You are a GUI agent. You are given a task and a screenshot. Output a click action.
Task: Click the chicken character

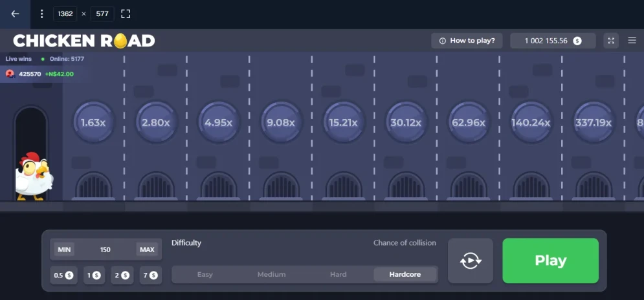[34, 176]
